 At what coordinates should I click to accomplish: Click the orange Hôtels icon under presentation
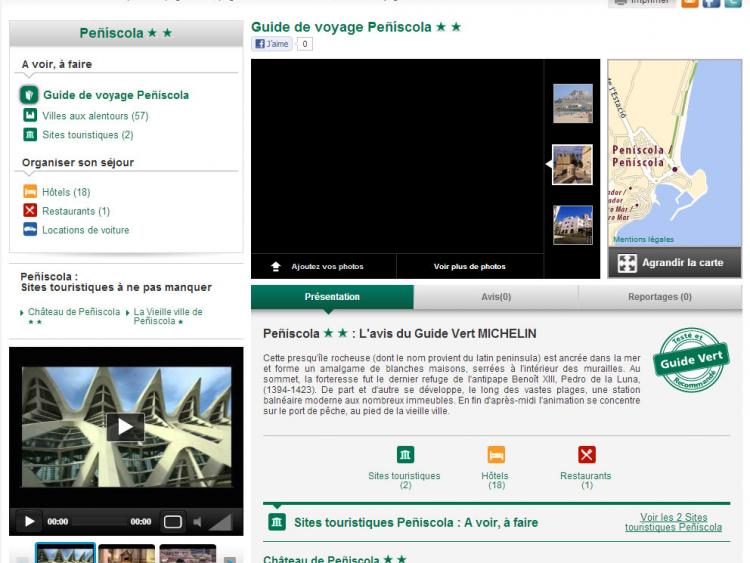496,455
